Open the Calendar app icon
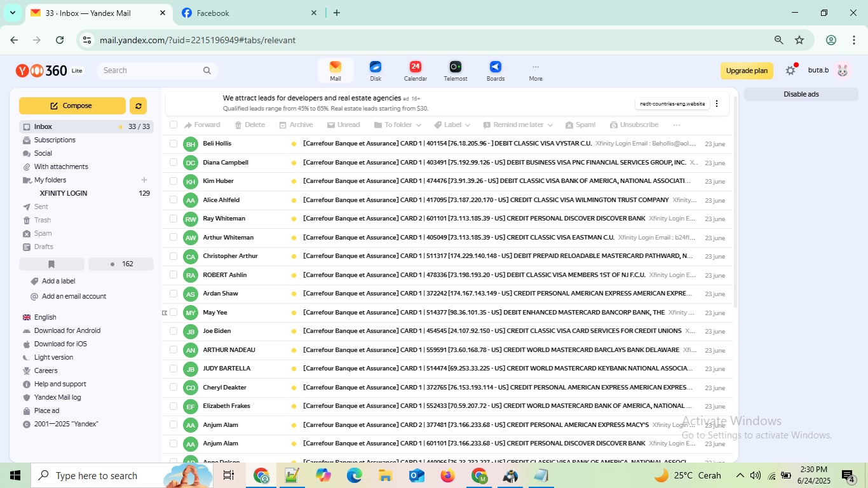868x488 pixels. [415, 67]
